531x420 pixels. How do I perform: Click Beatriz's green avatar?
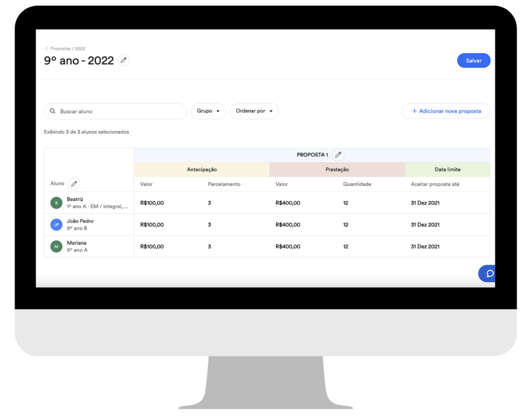click(57, 203)
